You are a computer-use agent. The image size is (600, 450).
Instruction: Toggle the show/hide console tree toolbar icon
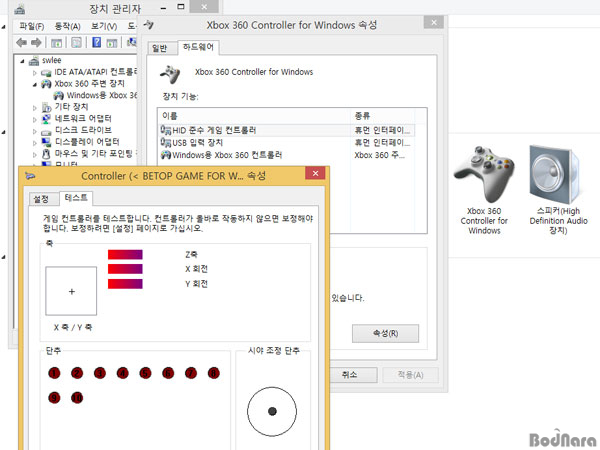pos(56,43)
